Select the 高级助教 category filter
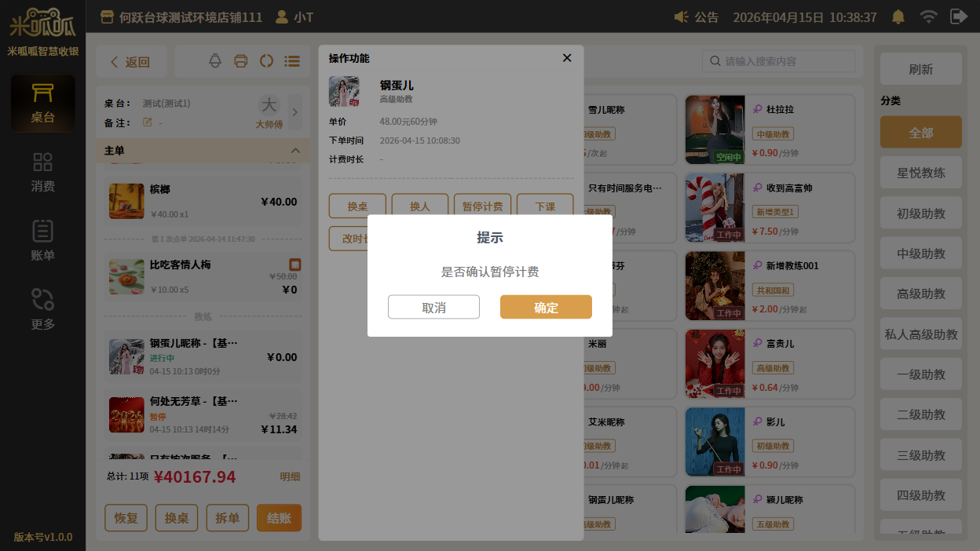Viewport: 980px width, 551px height. pyautogui.click(x=920, y=294)
